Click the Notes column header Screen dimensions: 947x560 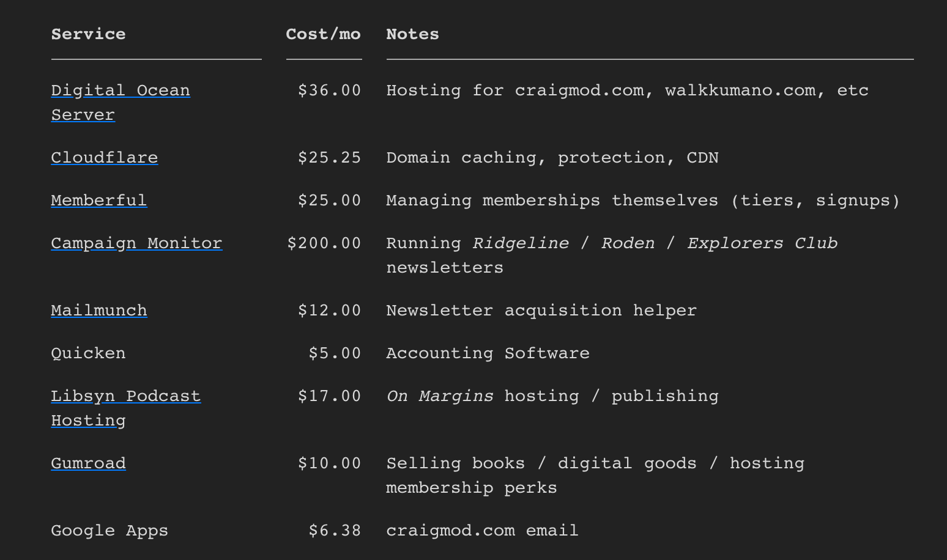coord(412,34)
